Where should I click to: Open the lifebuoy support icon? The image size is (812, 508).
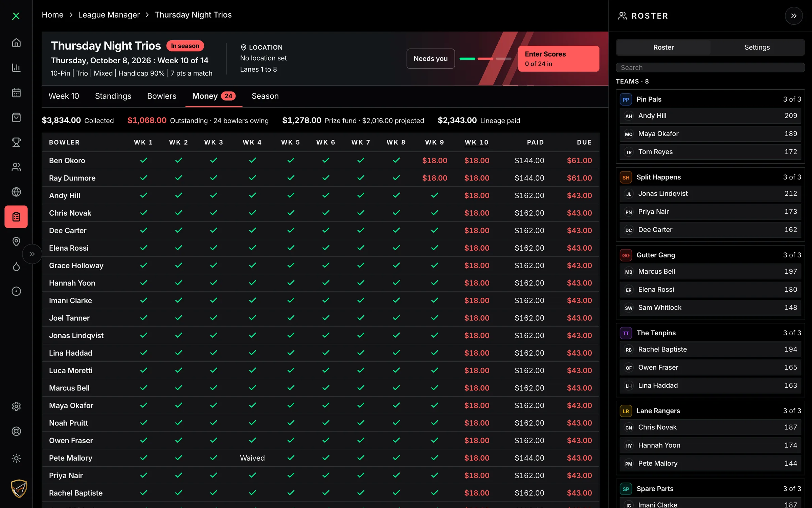(x=16, y=431)
